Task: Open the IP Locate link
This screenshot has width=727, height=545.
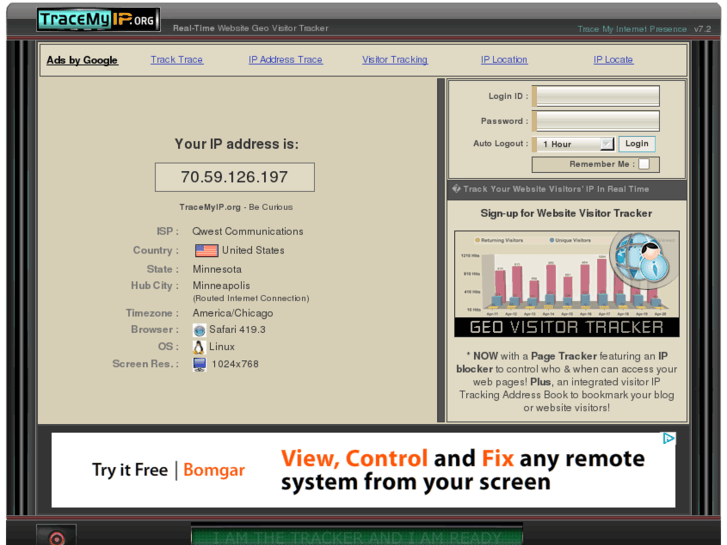Action: coord(613,60)
